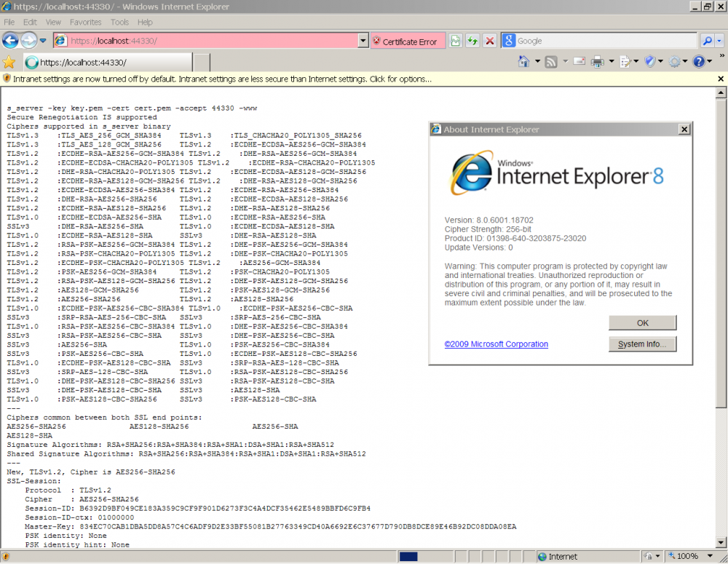Click the Stop loading red X icon
This screenshot has width=728, height=564.
click(x=490, y=41)
